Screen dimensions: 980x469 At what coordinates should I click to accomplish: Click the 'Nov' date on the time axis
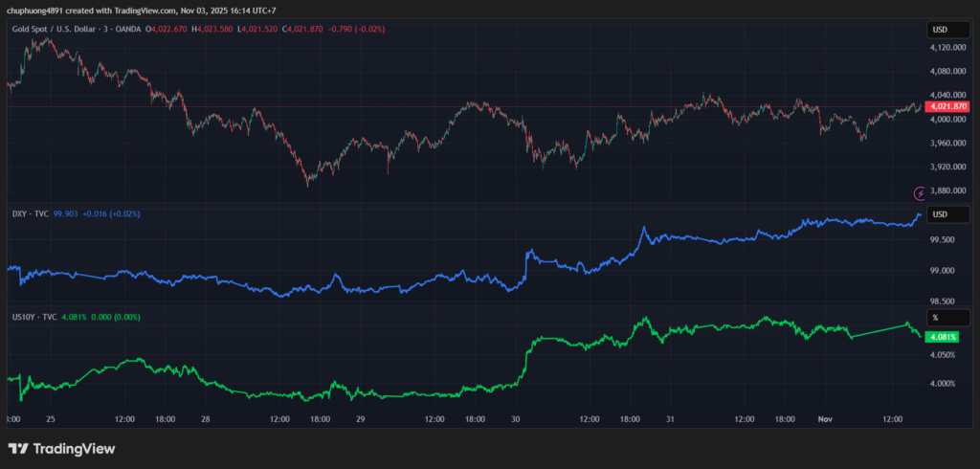(826, 419)
